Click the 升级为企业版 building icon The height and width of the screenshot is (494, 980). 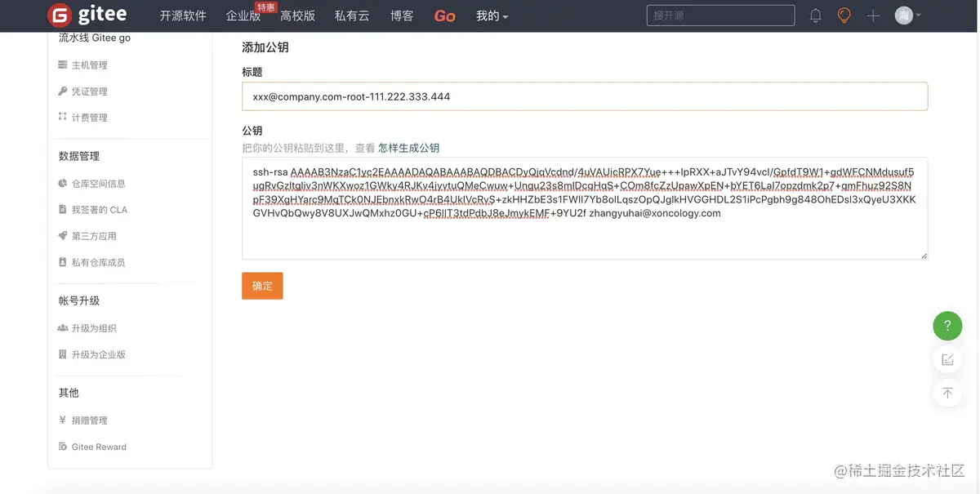pyautogui.click(x=63, y=354)
